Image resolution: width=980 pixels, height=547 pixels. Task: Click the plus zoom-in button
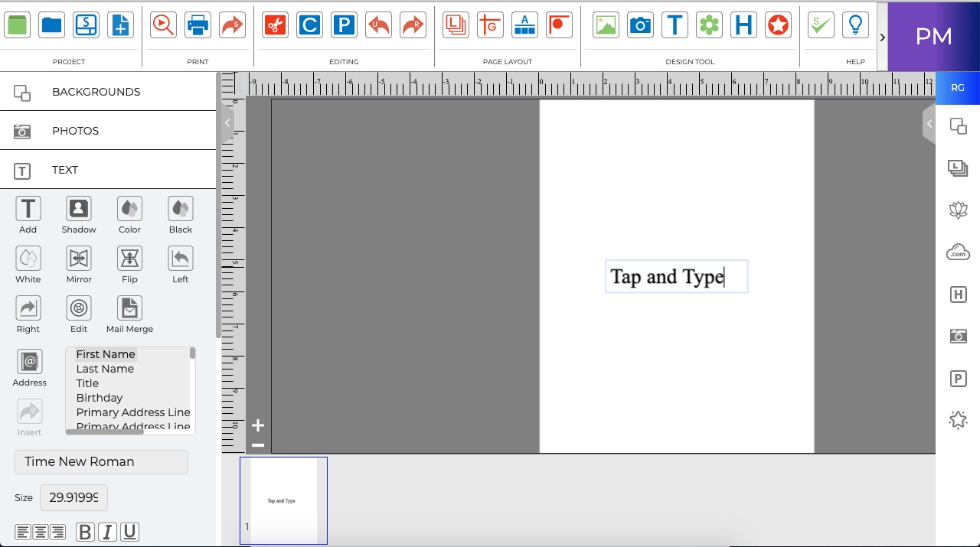pyautogui.click(x=258, y=425)
